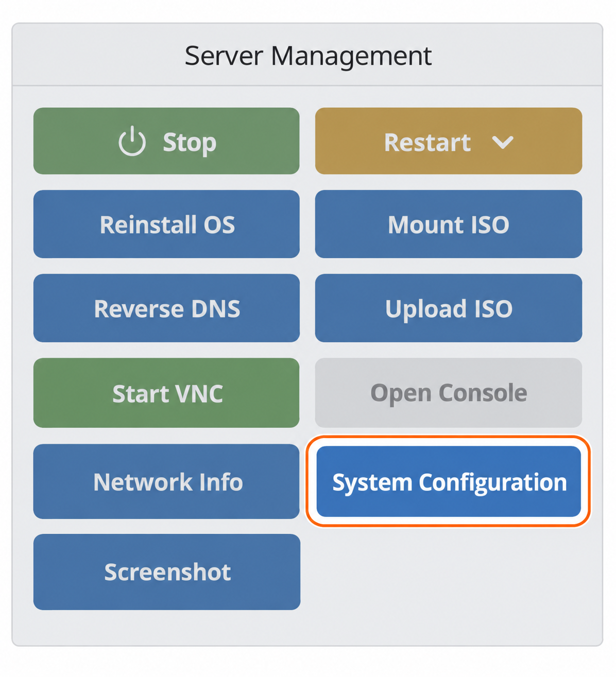
Task: Choose the Upload ISO button
Action: [x=449, y=308]
